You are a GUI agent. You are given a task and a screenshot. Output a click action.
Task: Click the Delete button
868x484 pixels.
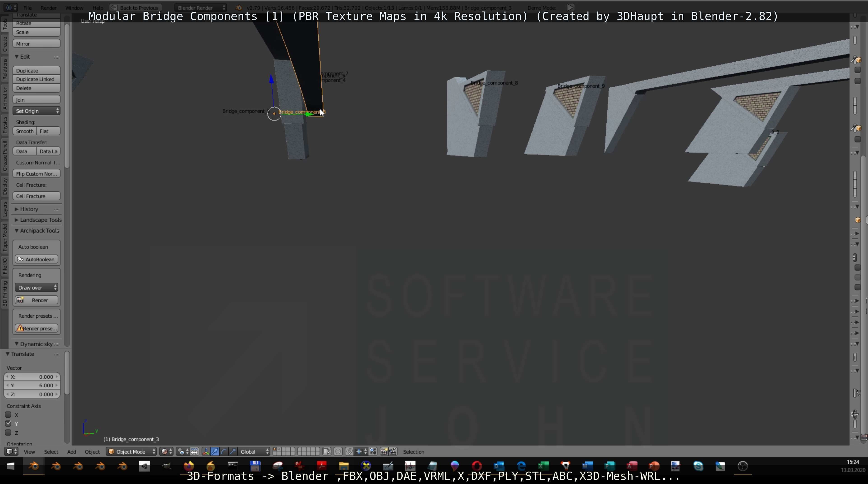(36, 88)
